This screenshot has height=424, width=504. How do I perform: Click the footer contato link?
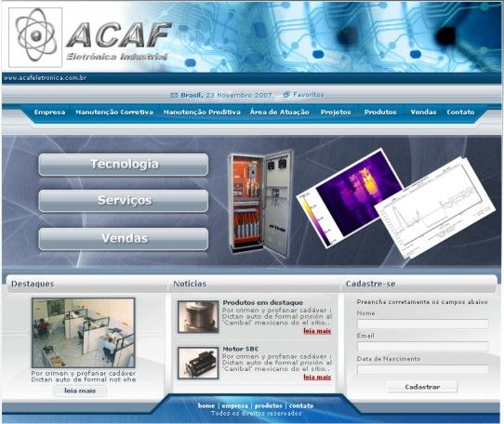click(x=301, y=405)
